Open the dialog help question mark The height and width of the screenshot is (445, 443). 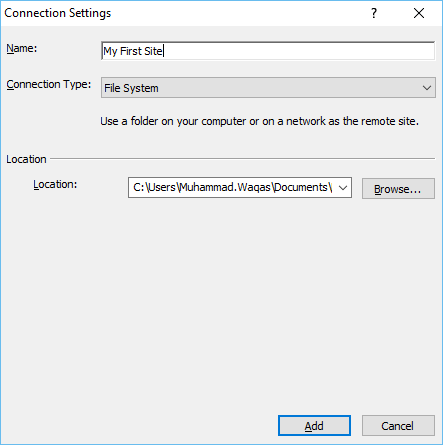374,13
